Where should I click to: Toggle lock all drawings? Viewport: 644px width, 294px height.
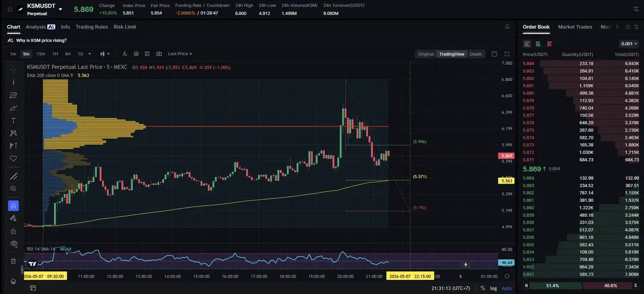pyautogui.click(x=13, y=231)
